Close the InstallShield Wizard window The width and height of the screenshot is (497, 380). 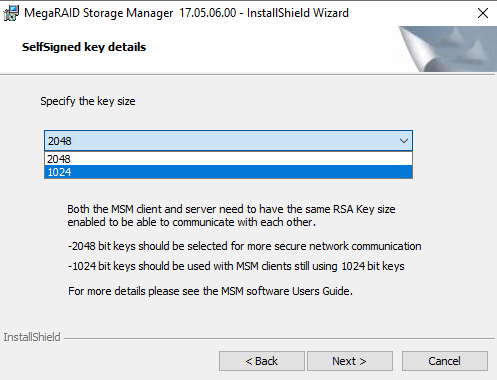coord(483,13)
